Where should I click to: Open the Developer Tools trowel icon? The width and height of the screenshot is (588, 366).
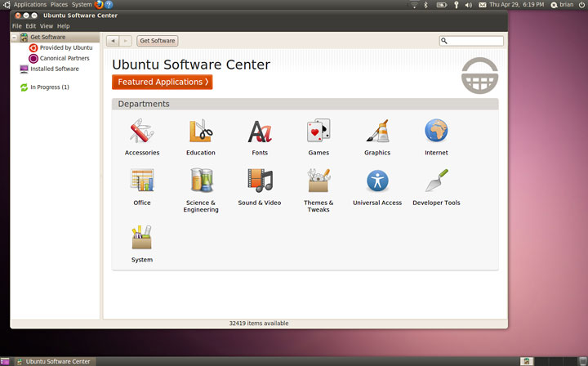(x=436, y=181)
